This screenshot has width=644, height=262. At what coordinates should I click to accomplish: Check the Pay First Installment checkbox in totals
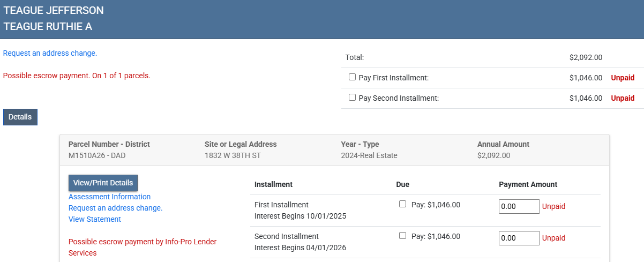[x=352, y=77]
